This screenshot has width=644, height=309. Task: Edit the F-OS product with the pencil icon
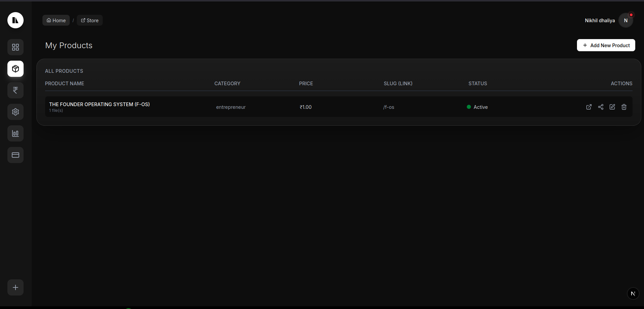click(x=612, y=107)
